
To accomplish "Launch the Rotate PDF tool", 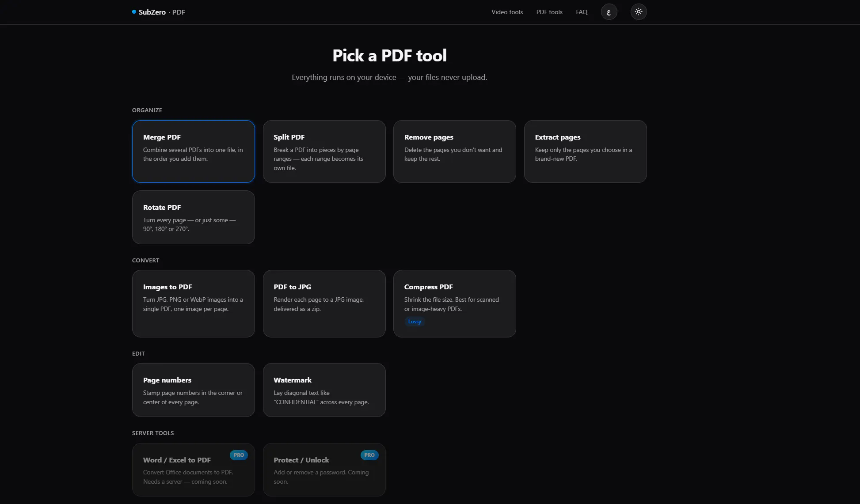I will click(193, 217).
